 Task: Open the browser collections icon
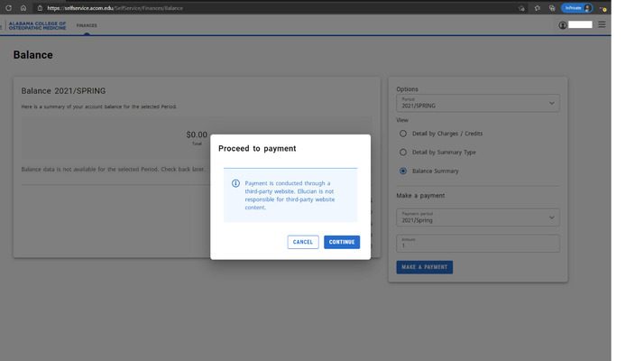click(x=552, y=7)
